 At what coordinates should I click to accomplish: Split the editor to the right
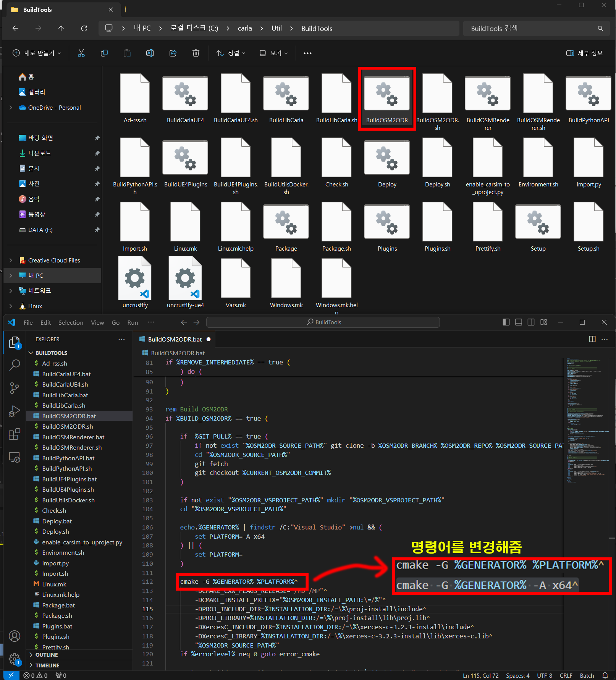point(592,339)
